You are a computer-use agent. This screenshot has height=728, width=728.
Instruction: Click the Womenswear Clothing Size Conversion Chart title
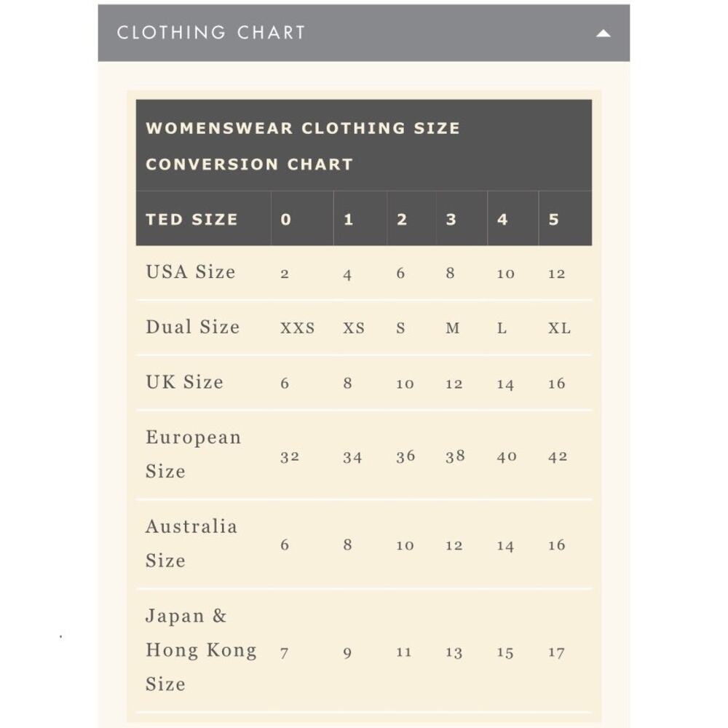click(303, 146)
